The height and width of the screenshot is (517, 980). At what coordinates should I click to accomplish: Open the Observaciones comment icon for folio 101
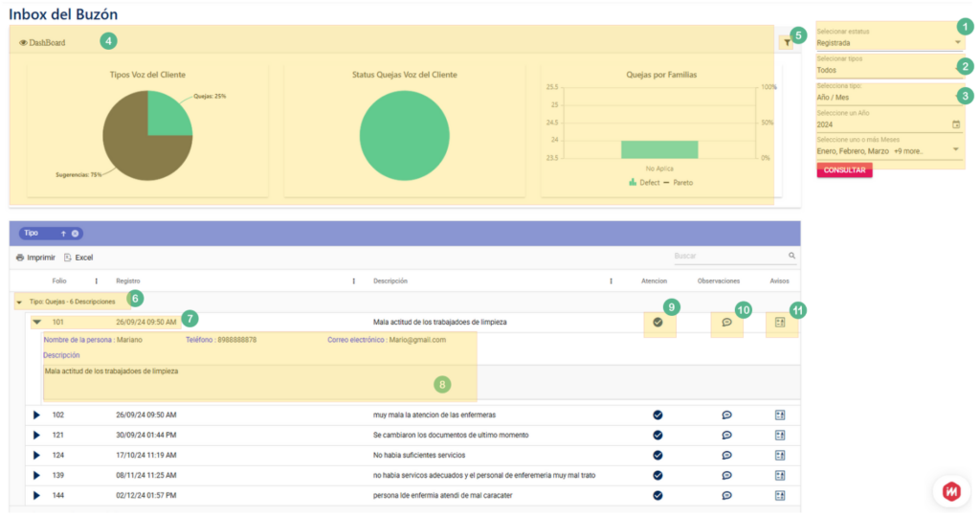pos(727,323)
